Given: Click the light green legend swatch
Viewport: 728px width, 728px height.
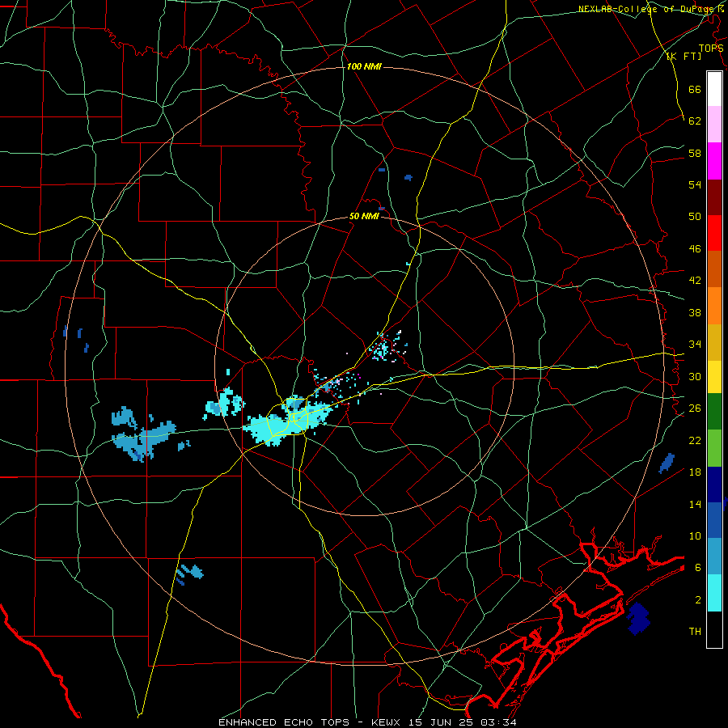Looking at the screenshot, I should (x=714, y=448).
